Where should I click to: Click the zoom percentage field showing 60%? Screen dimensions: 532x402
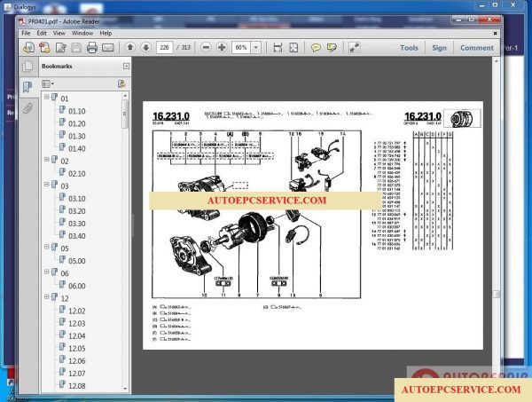(241, 48)
